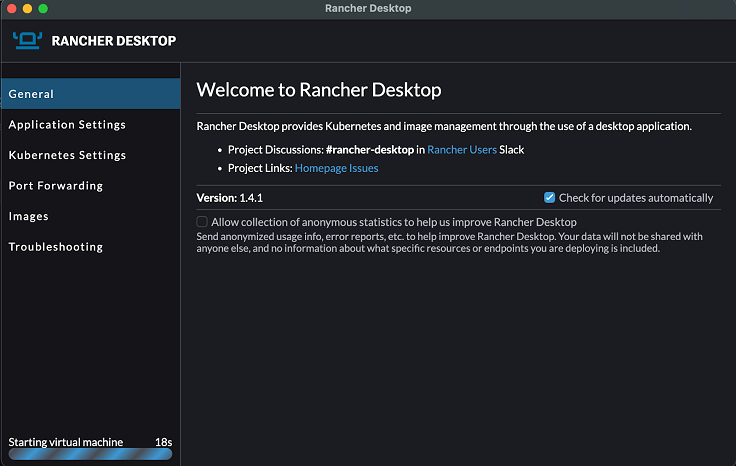
Task: Open the Port Forwarding section
Action: (56, 186)
